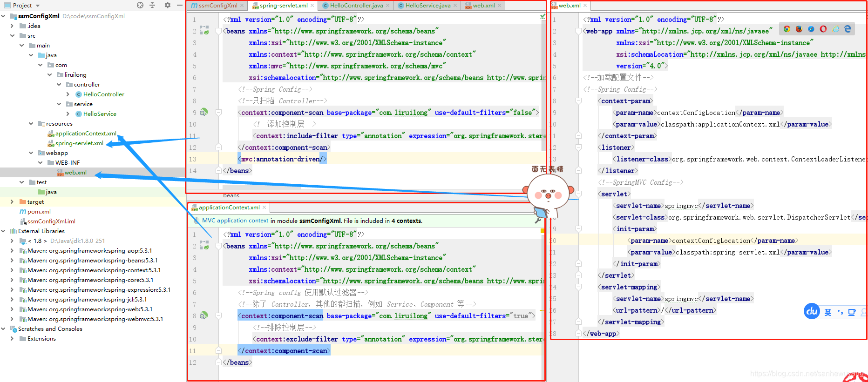Viewport: 868px width, 382px height.
Task: Expand HelloController node arrow
Action: pyautogui.click(x=68, y=94)
